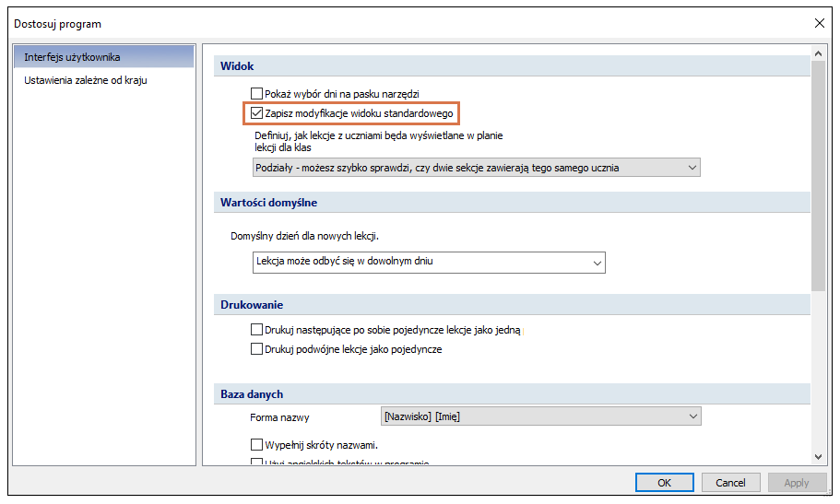Click the scrollbar up arrow
The height and width of the screenshot is (504, 840).
pos(818,53)
